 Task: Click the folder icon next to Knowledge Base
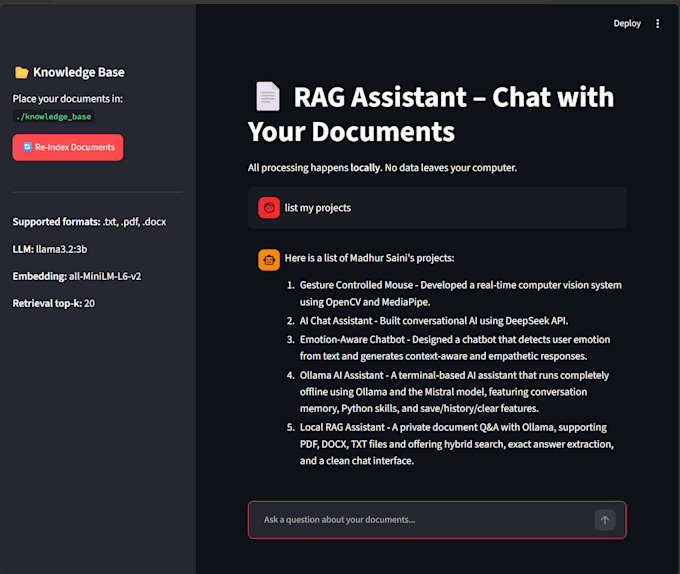coord(21,72)
